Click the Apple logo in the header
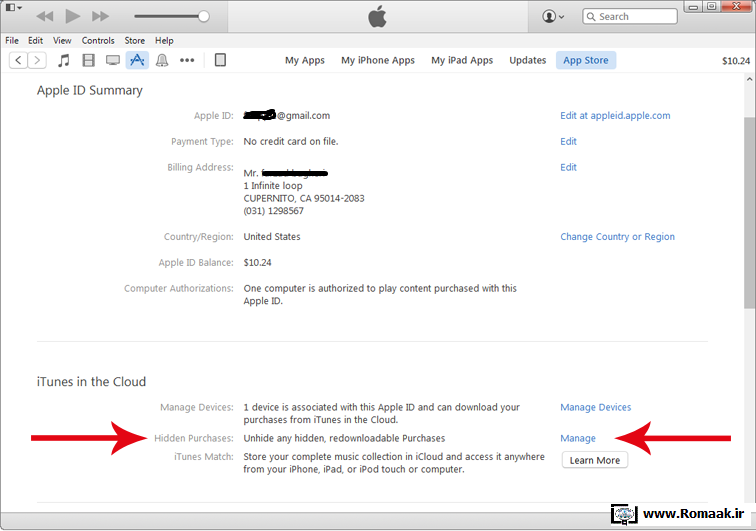The height and width of the screenshot is (531, 756). 378,16
